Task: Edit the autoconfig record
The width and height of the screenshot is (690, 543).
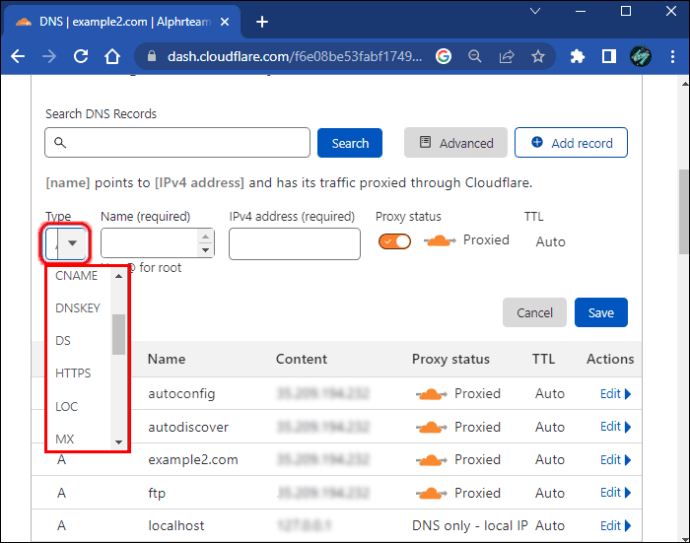Action: [x=616, y=393]
